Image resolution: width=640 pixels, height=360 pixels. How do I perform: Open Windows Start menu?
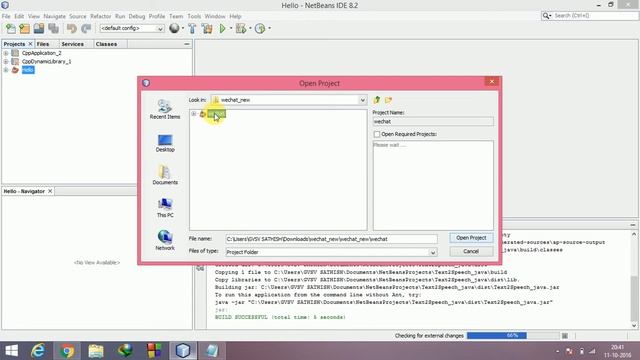tap(11, 351)
